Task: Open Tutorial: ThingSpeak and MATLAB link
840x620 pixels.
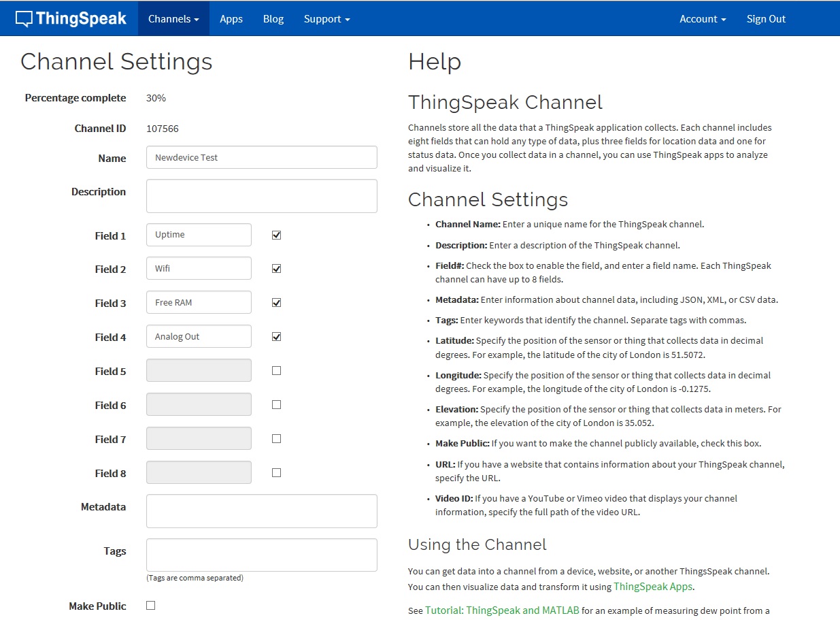Action: (502, 610)
